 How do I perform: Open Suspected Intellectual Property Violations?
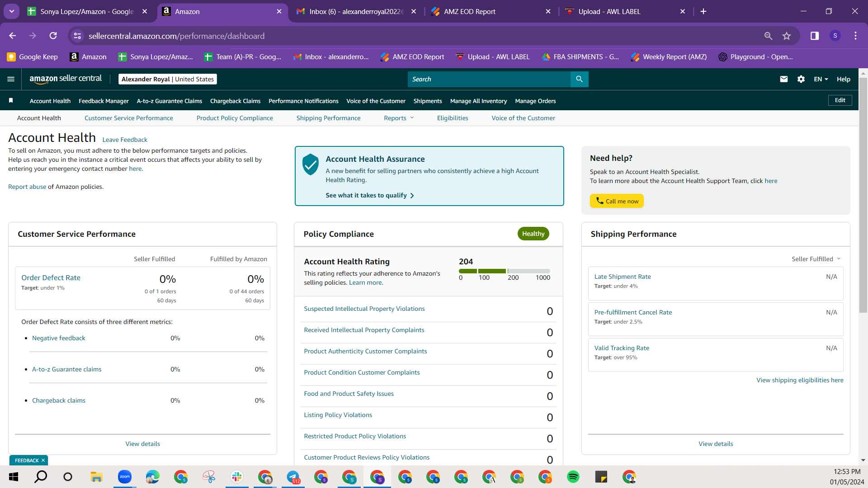pos(364,309)
